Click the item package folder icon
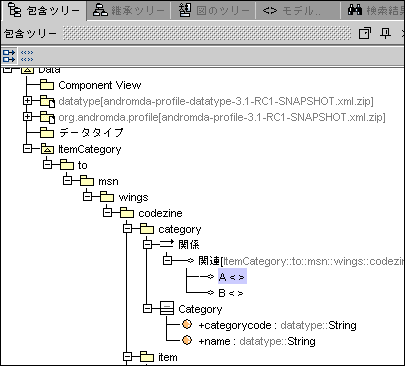 coord(147,357)
